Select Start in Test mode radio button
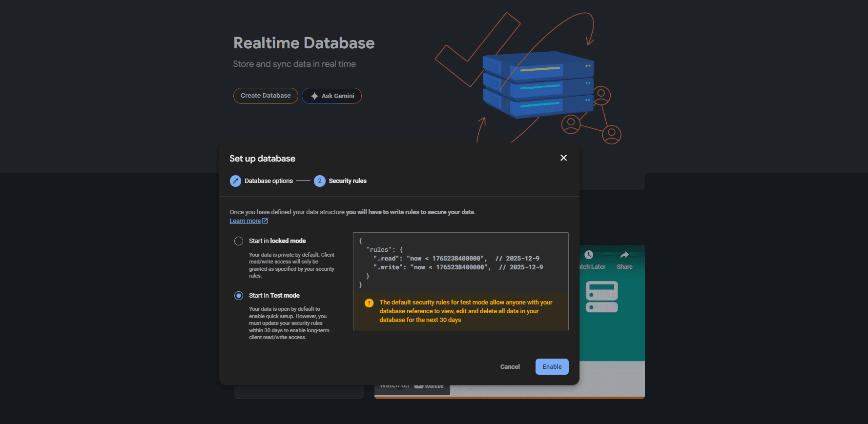Image resolution: width=868 pixels, height=424 pixels. [x=239, y=296]
